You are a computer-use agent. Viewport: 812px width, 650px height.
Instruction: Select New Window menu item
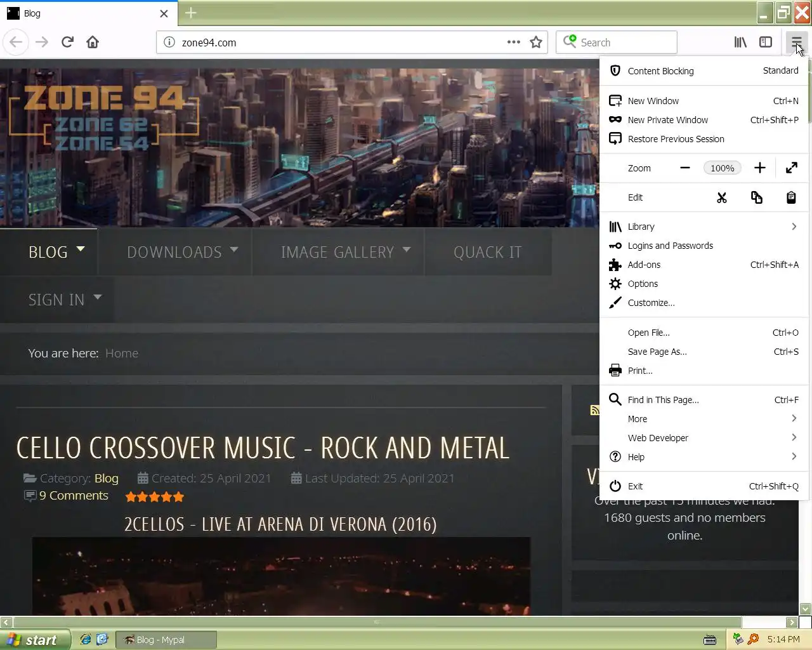(x=704, y=101)
